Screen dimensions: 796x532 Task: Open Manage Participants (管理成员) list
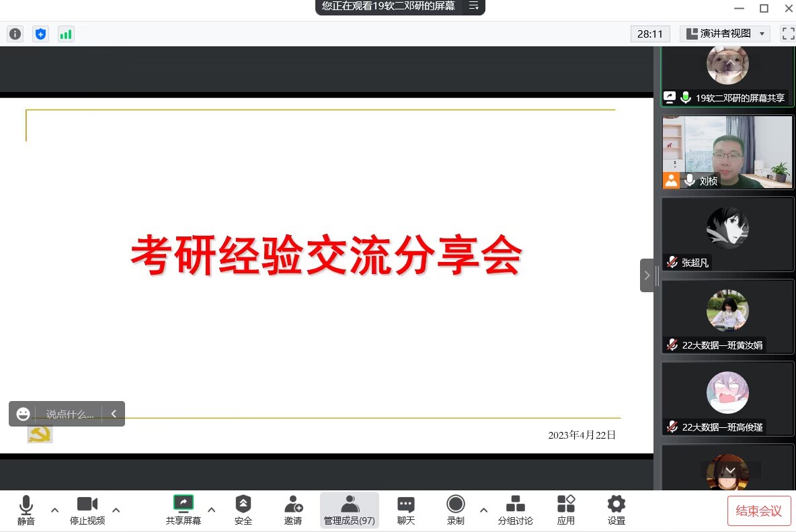[x=349, y=510]
